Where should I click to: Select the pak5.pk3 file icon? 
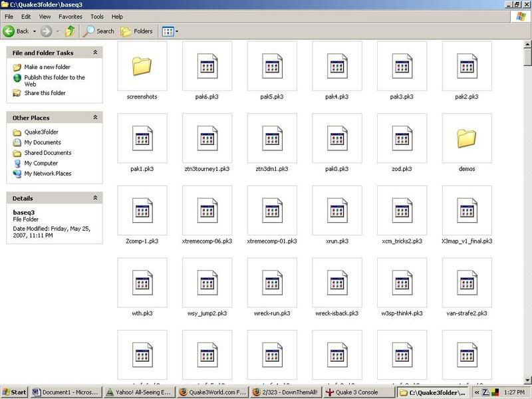point(272,66)
